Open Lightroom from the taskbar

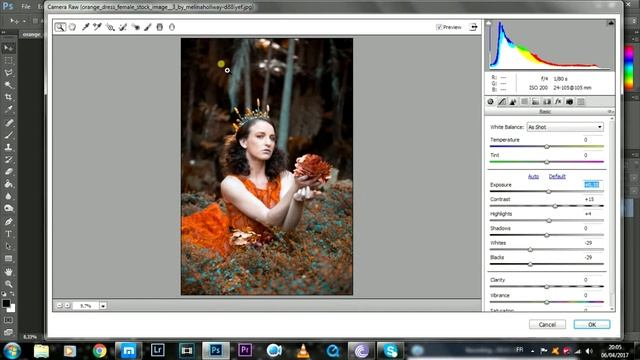tap(158, 350)
